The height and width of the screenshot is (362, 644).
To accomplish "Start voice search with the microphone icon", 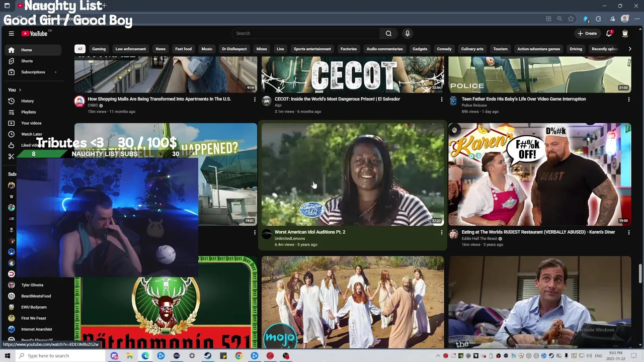I will click(408, 34).
